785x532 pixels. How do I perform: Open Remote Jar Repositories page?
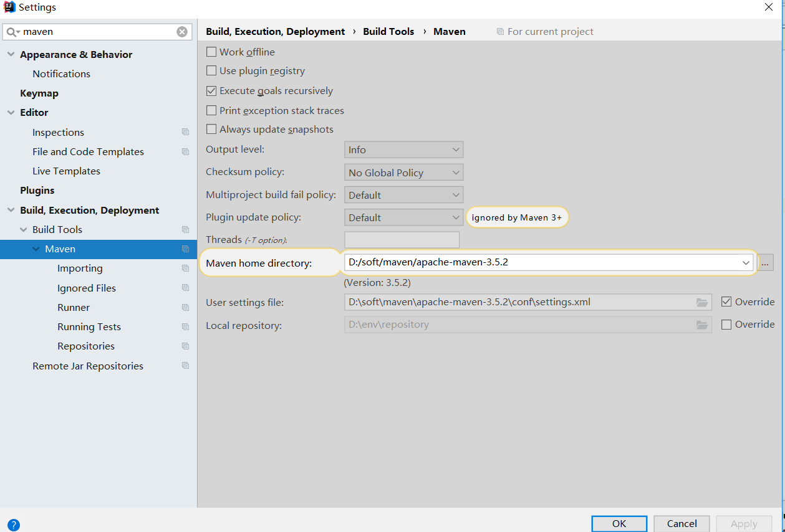(x=88, y=366)
